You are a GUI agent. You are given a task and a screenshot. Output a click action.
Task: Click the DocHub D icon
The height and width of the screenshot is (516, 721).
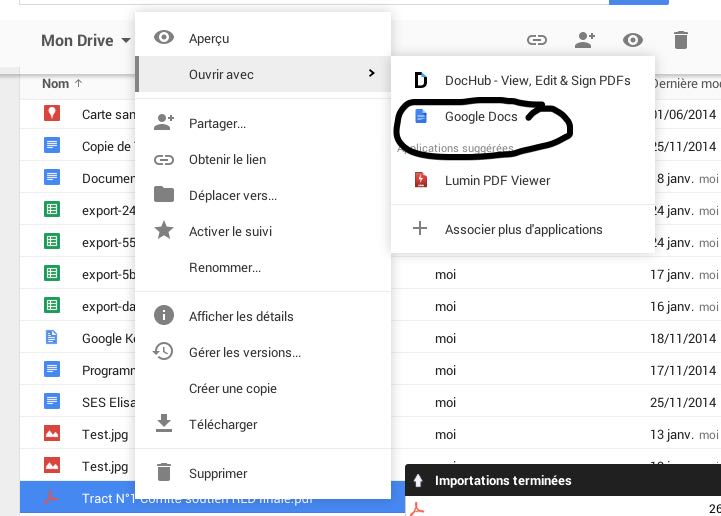point(421,80)
